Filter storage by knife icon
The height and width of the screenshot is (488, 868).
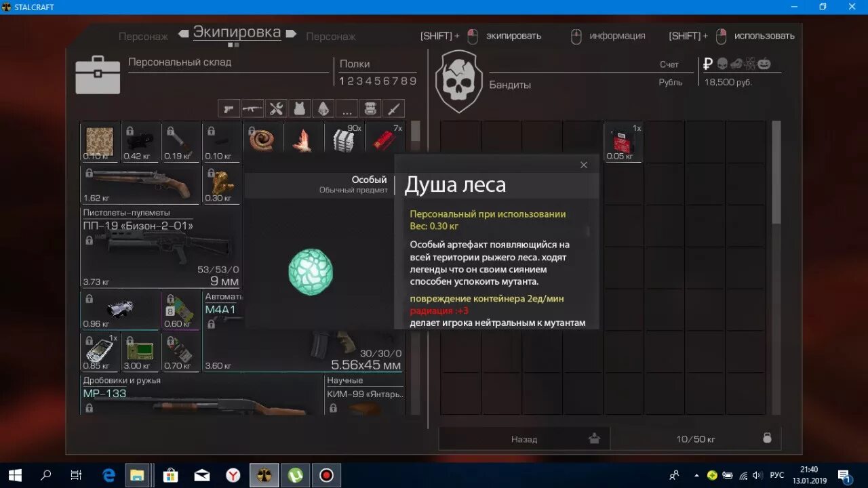click(x=393, y=108)
